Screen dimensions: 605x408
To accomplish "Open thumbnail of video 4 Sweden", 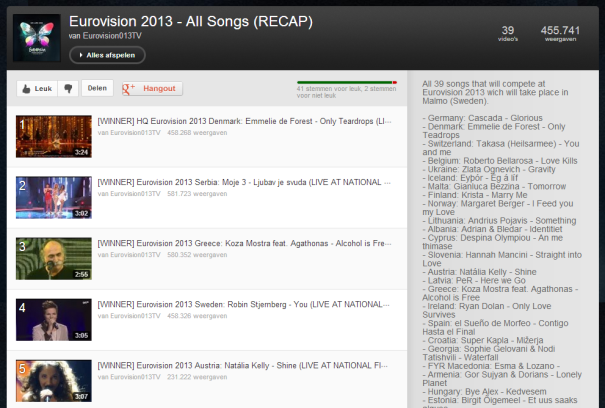I will click(54, 320).
